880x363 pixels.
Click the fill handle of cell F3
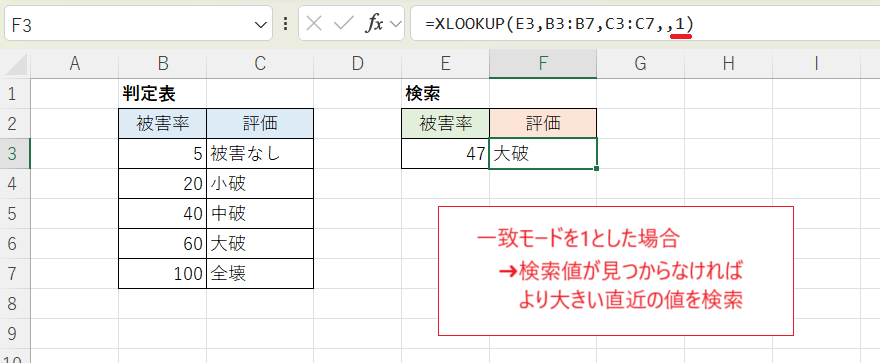[x=596, y=168]
